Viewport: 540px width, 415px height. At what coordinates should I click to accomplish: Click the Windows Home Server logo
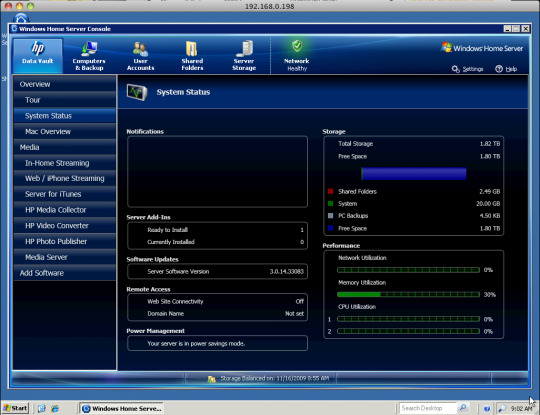click(x=482, y=48)
